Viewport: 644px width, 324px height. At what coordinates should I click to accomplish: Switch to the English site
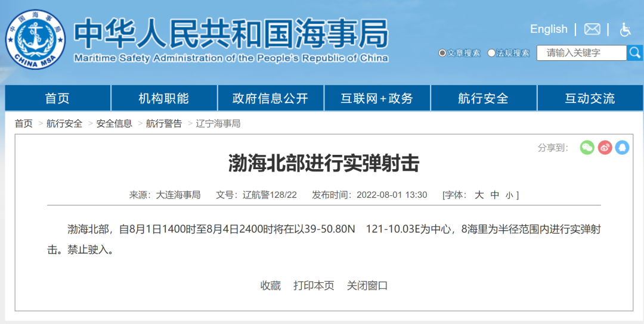549,29
